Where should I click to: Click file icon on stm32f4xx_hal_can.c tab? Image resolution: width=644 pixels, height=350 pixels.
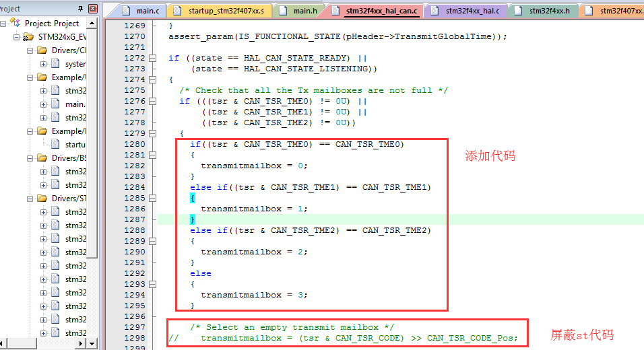pyautogui.click(x=335, y=11)
